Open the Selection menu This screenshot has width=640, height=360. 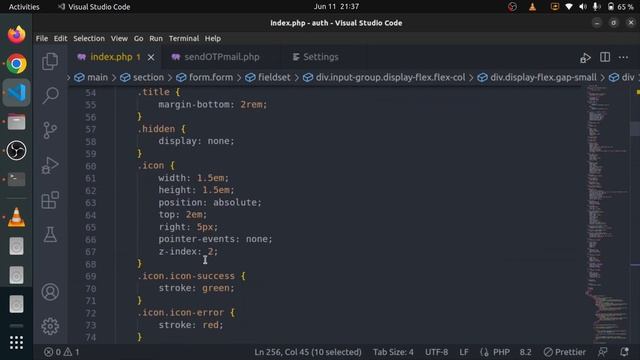click(89, 38)
